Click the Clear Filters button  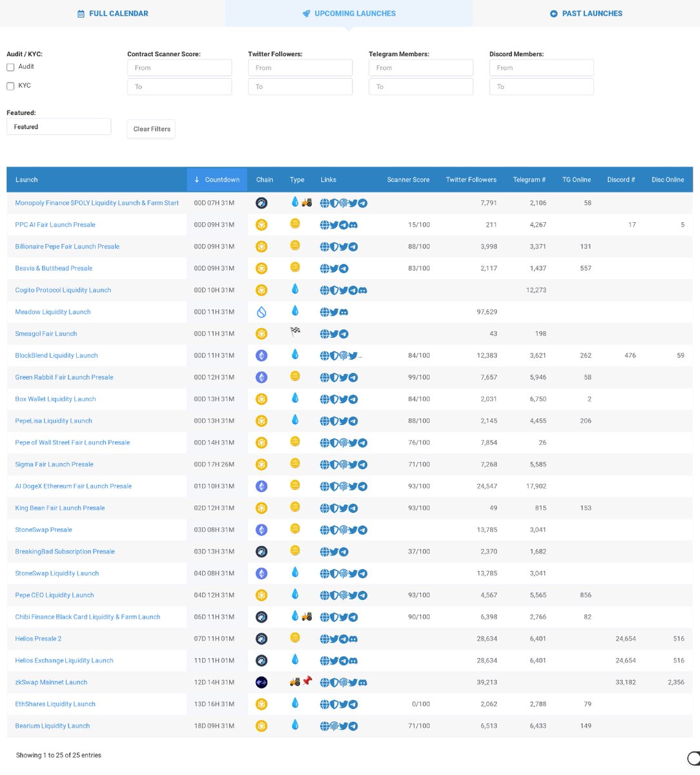[x=151, y=129]
